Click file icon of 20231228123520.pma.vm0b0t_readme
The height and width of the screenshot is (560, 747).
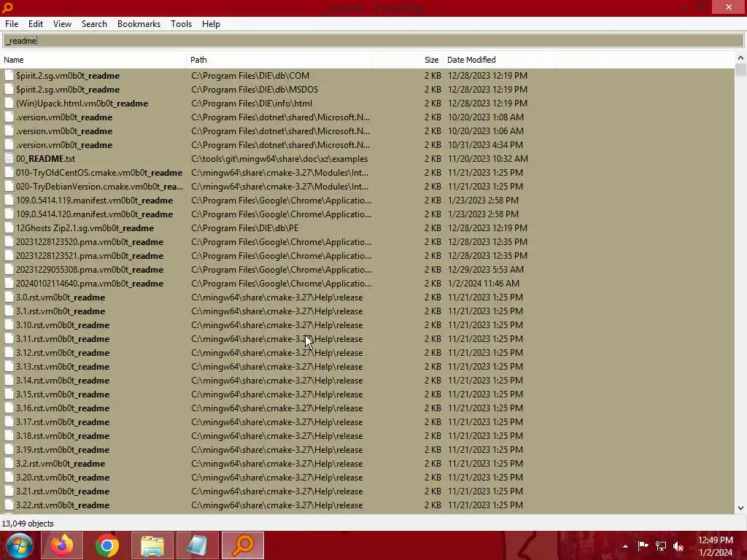(9, 241)
